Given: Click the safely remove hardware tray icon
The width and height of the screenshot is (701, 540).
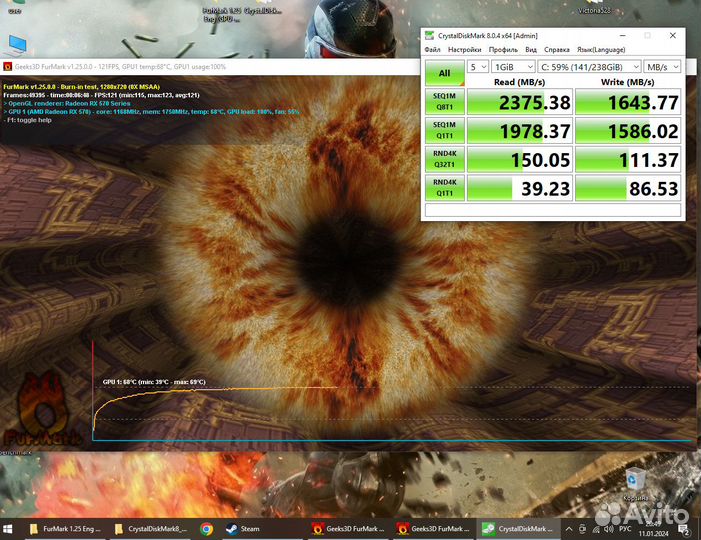Looking at the screenshot, I should pos(582,529).
